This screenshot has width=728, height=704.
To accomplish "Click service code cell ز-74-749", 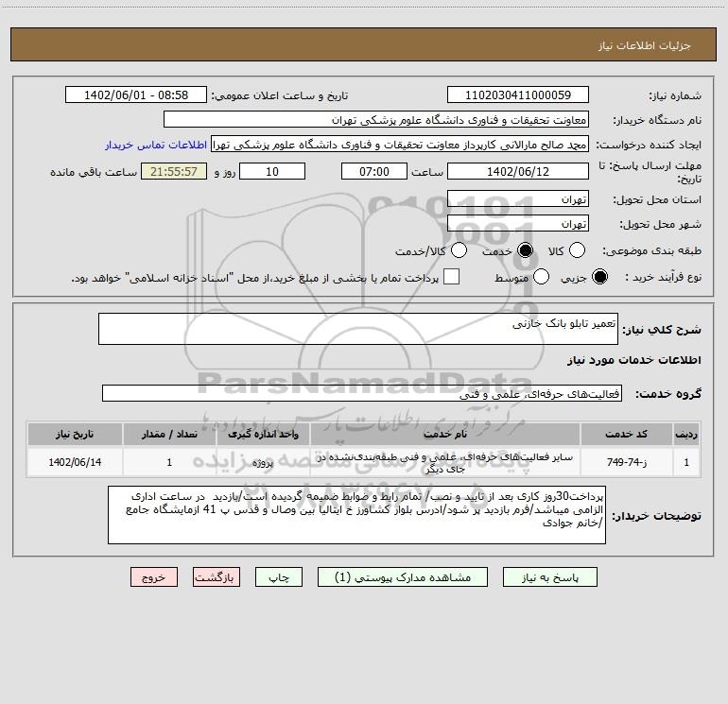I will (626, 462).
